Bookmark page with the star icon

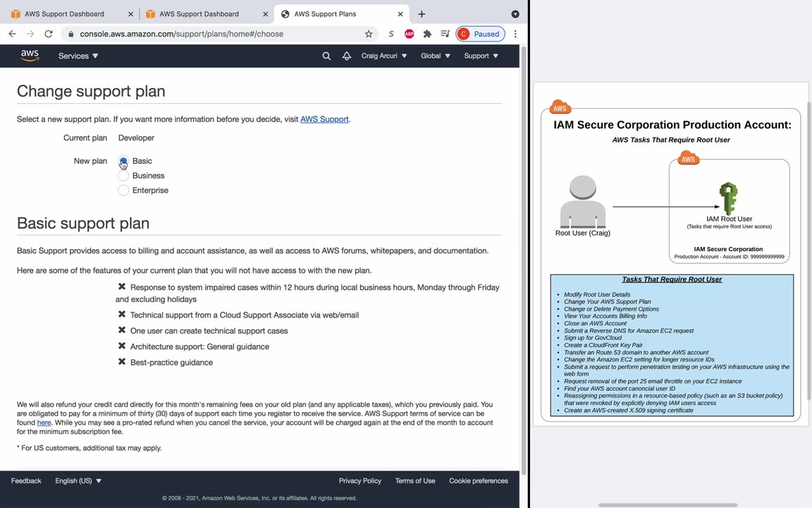click(x=369, y=34)
